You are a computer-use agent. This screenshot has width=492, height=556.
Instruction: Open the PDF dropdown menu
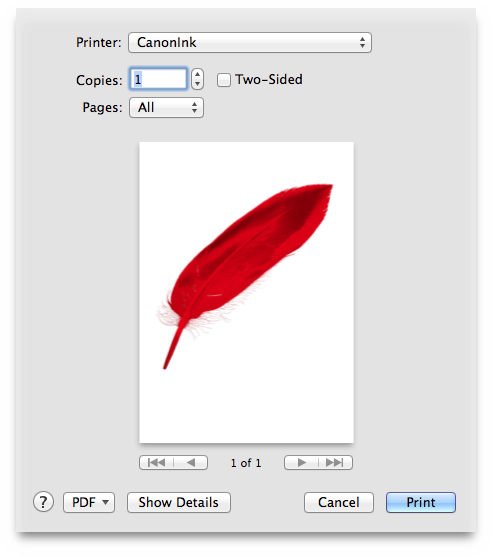pyautogui.click(x=89, y=502)
